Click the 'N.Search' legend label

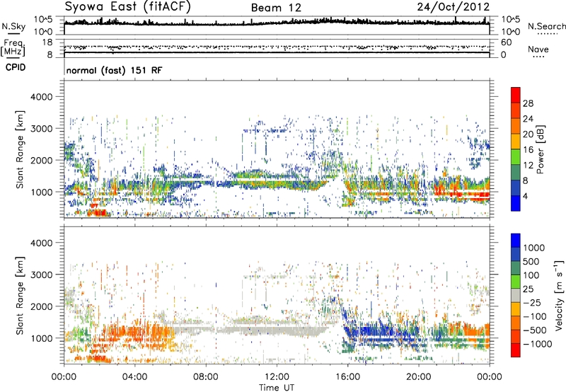click(x=547, y=26)
